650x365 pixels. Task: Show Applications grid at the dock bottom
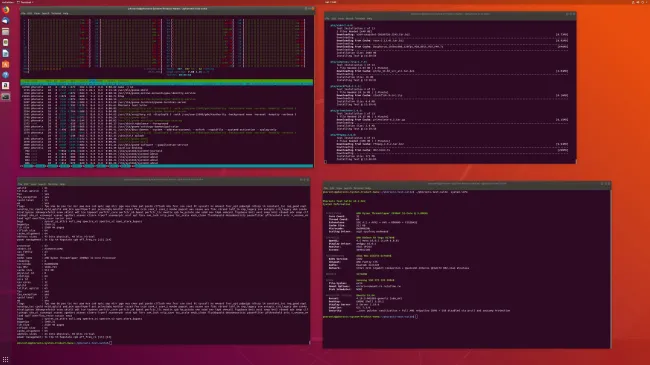5,360
